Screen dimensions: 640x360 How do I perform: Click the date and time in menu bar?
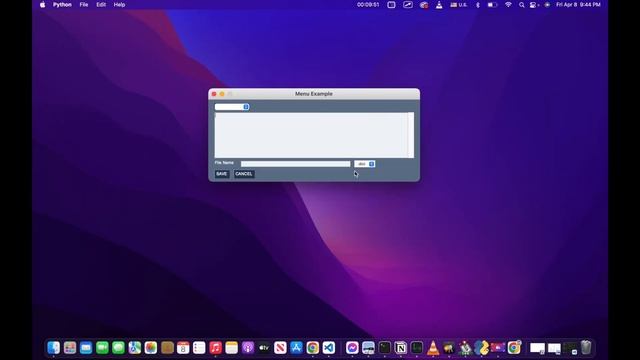(578, 4)
